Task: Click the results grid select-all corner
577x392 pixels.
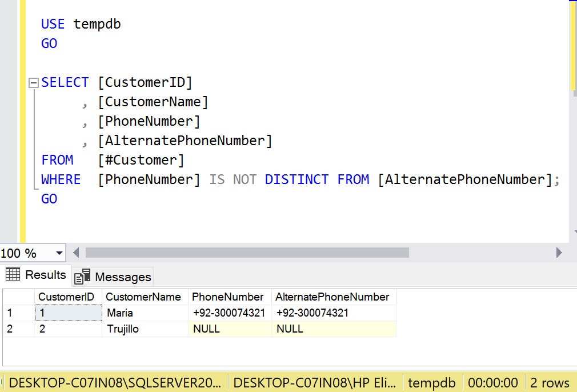Action: pos(17,297)
